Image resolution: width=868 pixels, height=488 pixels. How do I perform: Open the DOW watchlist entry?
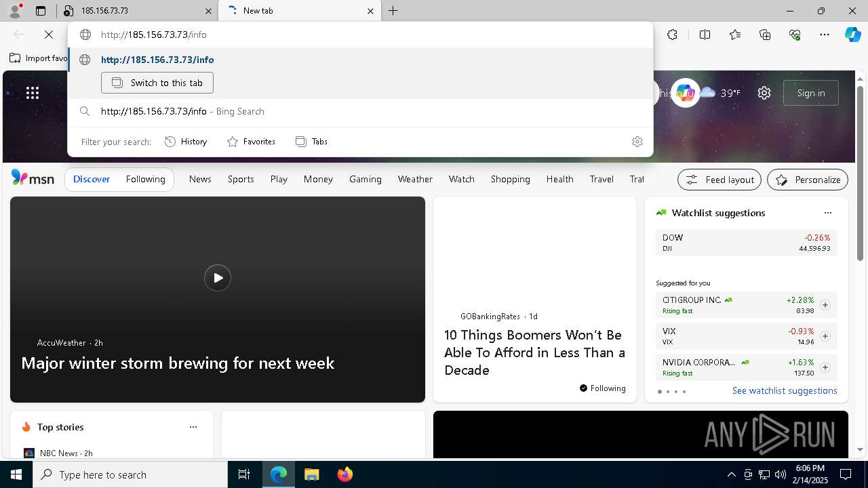746,243
